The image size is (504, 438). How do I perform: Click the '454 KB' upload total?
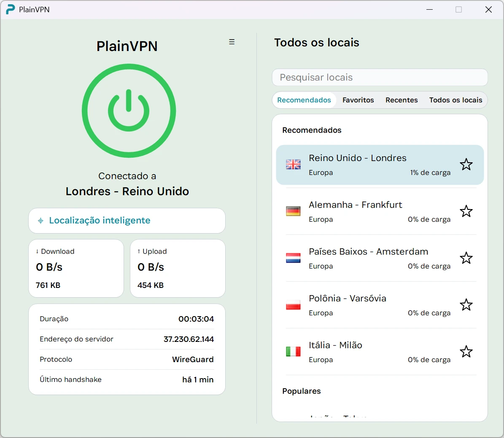click(151, 285)
